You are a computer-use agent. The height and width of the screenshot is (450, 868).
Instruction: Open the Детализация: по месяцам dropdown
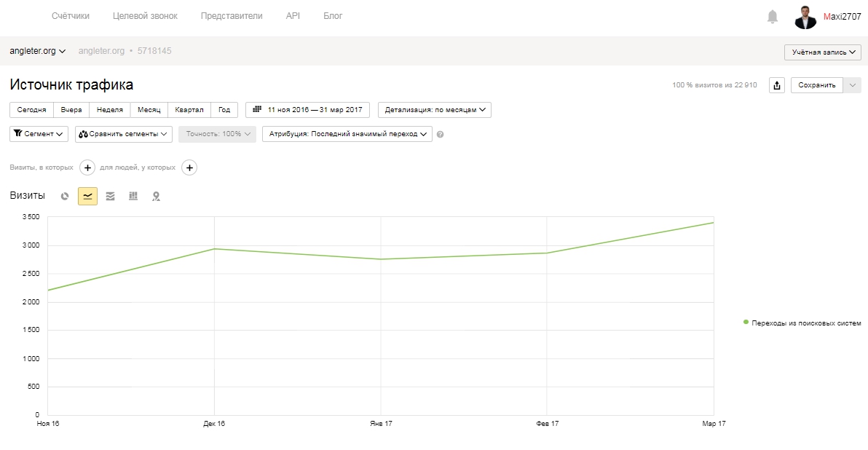(435, 110)
